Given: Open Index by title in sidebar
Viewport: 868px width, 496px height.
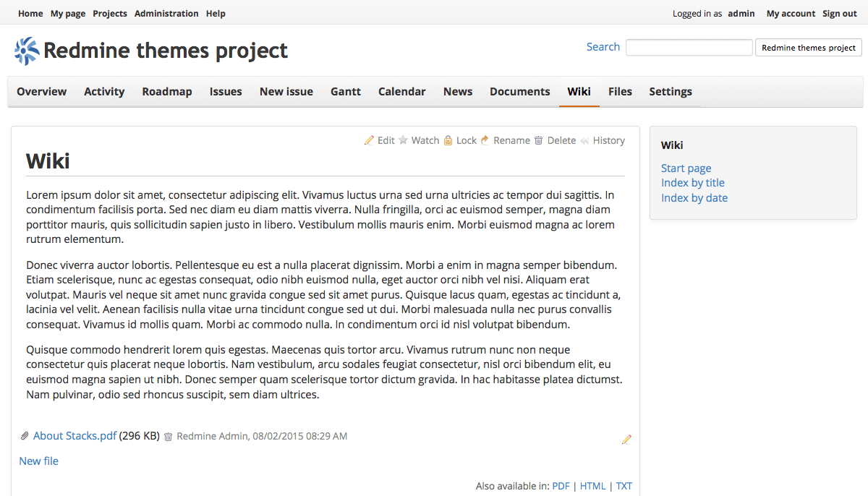Looking at the screenshot, I should (x=693, y=183).
